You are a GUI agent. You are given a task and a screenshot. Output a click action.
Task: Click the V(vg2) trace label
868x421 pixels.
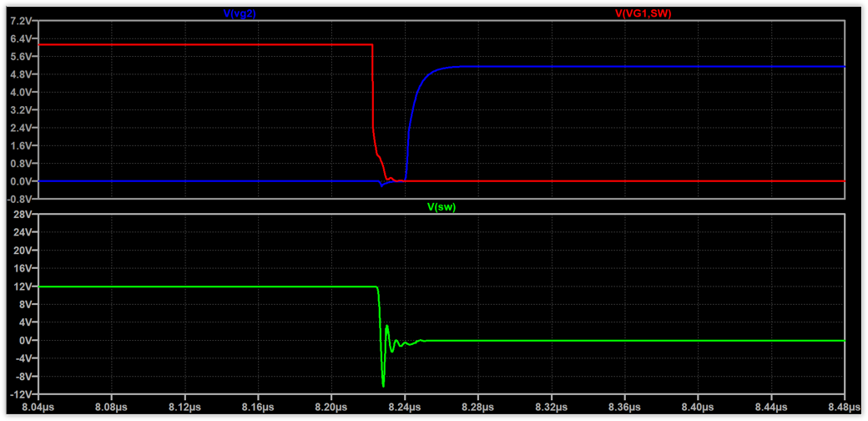coord(240,15)
